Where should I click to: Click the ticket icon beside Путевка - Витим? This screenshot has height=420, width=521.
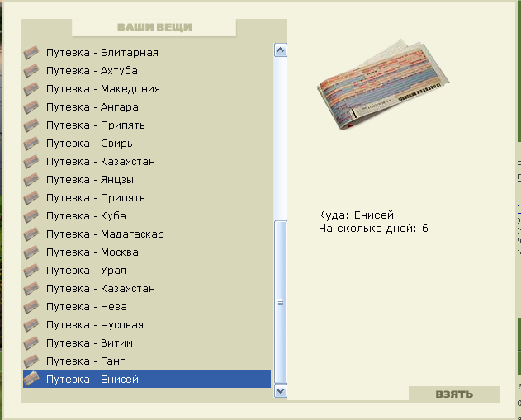(x=31, y=343)
